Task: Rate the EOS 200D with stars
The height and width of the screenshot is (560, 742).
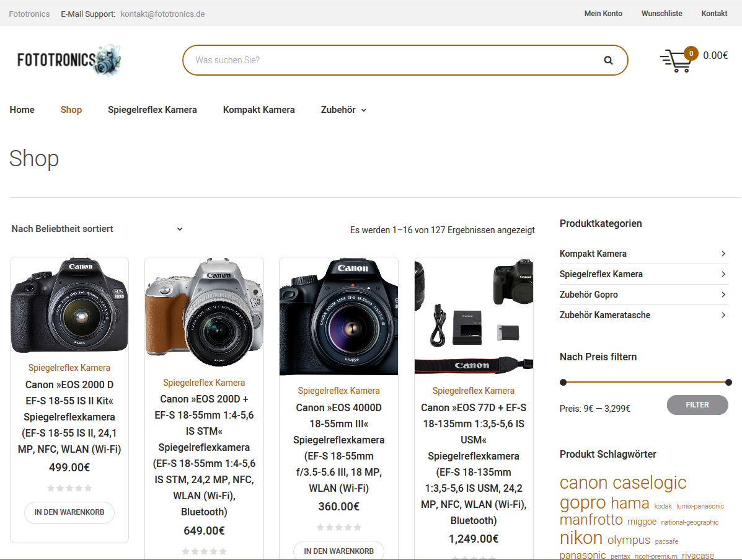Action: point(204,551)
